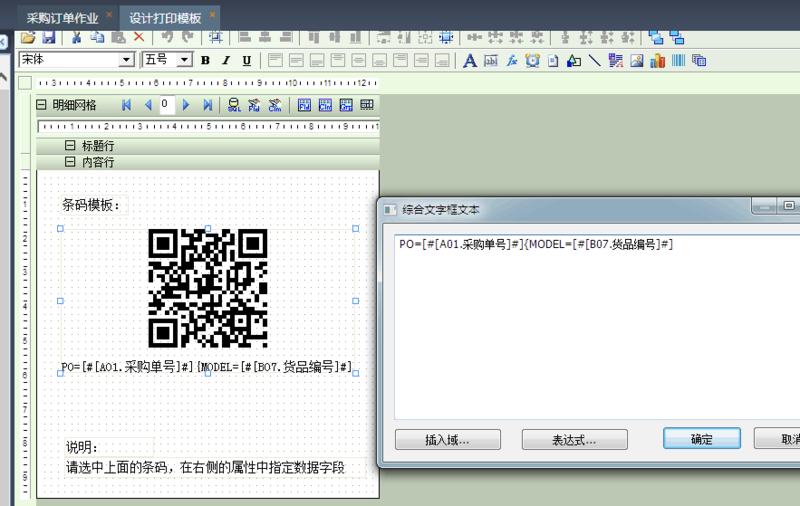Click the last grid layout icon in detail bar
This screenshot has width=800, height=506.
(x=367, y=105)
